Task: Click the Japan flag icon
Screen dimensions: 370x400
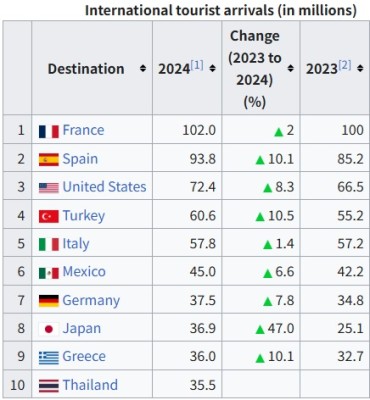Action: [x=49, y=329]
